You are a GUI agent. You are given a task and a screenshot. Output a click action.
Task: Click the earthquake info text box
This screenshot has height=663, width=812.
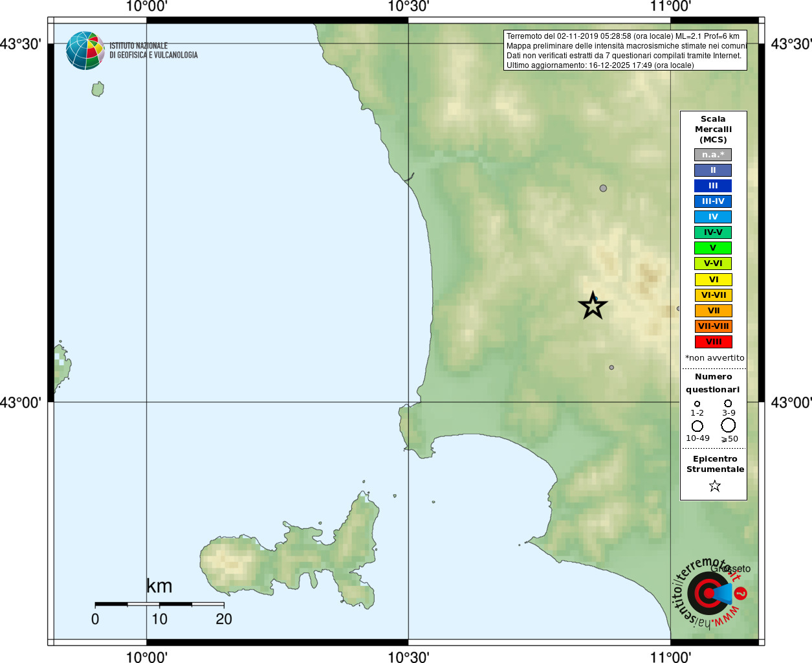click(x=625, y=51)
